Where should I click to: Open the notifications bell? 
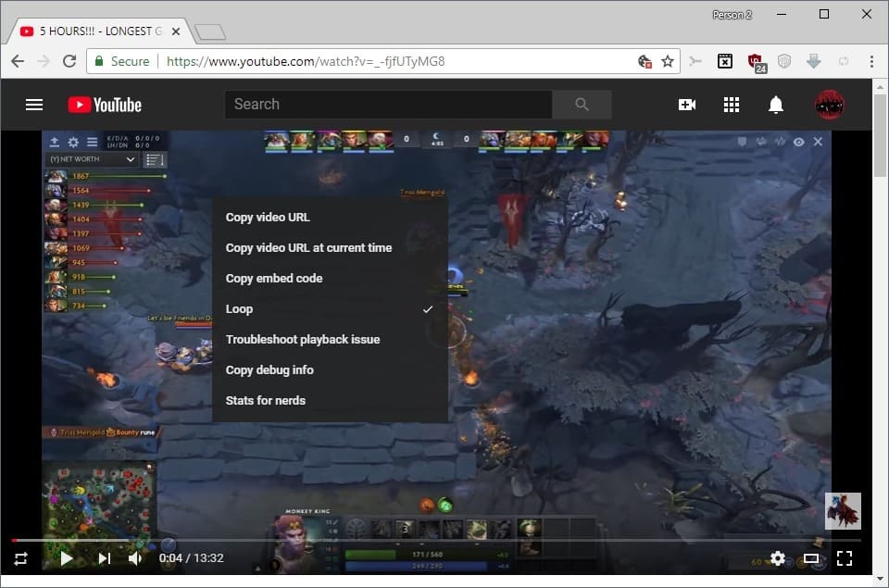[776, 105]
